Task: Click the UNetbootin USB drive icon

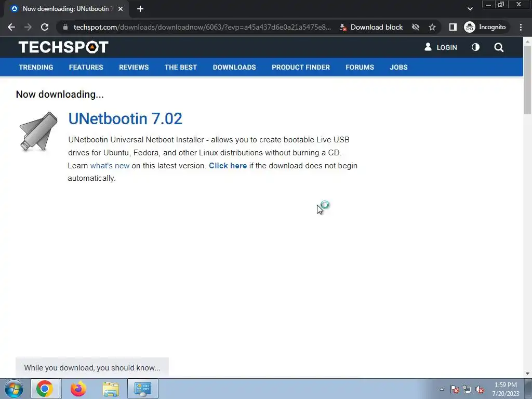Action: tap(38, 131)
